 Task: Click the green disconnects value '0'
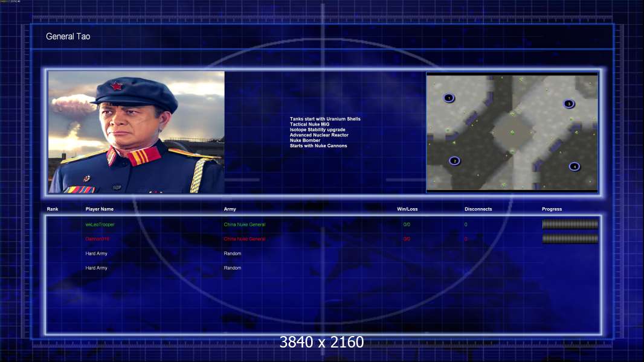point(466,224)
